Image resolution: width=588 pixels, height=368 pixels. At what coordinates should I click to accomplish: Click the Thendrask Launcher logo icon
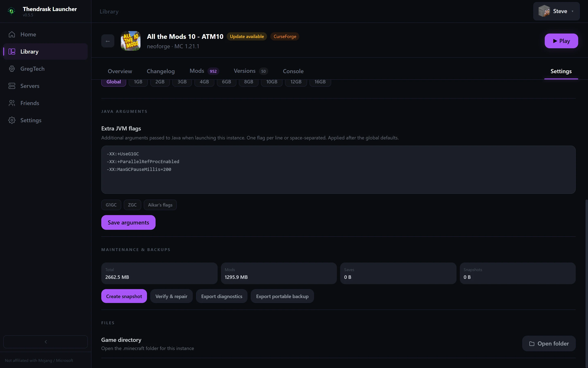pos(11,11)
